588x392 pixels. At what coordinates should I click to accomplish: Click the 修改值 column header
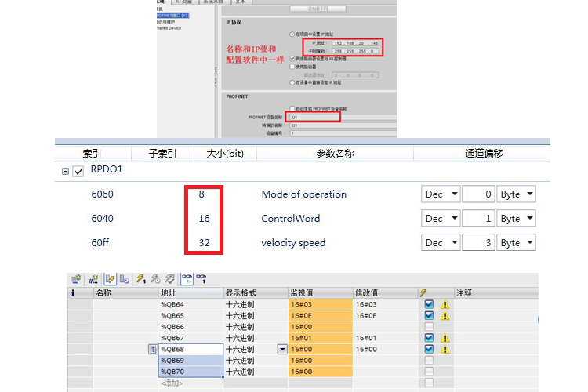[x=386, y=293]
